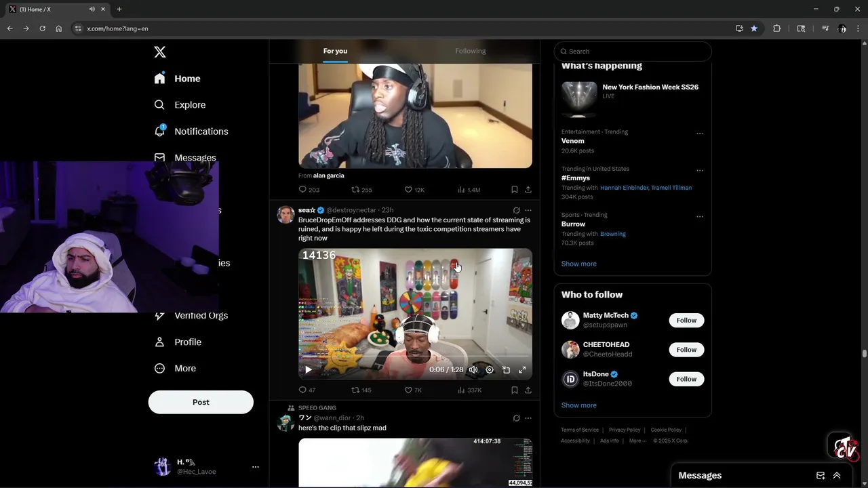Open the SPEED GANG community label
Screen dimensions: 868x488
click(317, 408)
